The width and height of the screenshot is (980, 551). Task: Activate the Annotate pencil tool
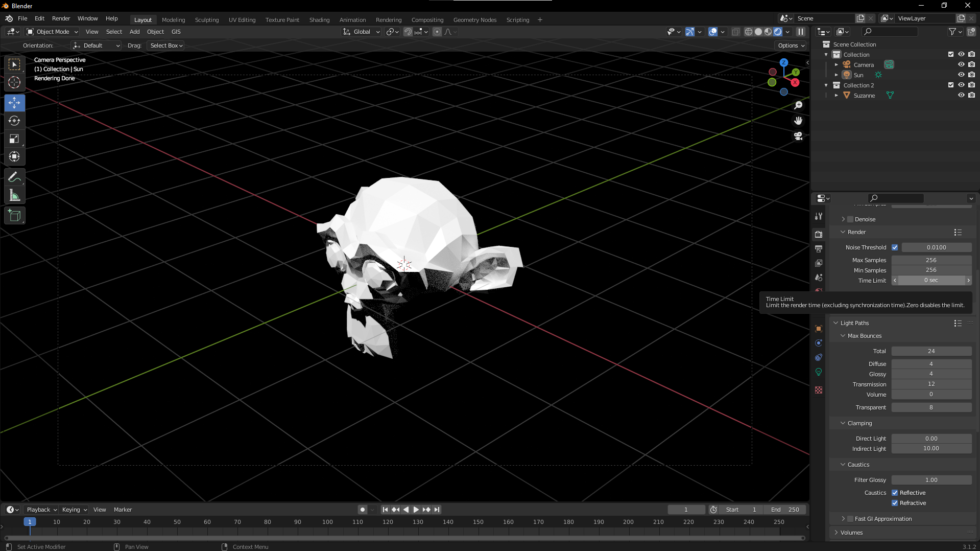[14, 177]
